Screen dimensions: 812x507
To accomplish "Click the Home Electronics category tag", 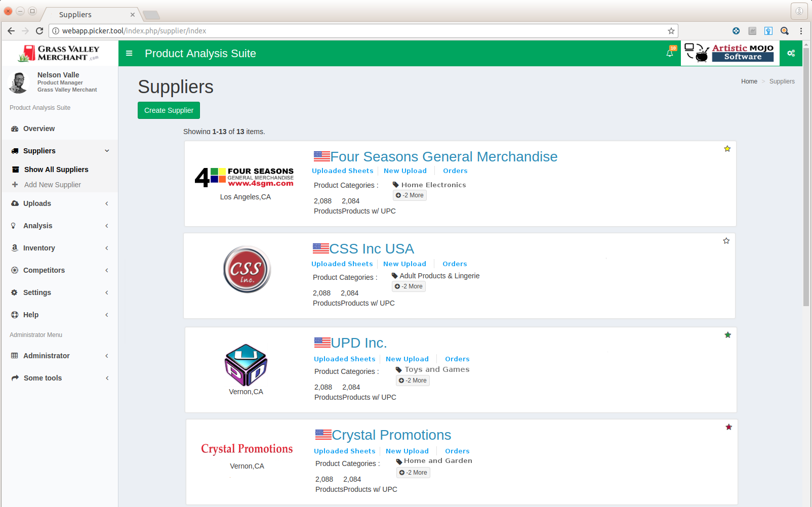I will (429, 185).
